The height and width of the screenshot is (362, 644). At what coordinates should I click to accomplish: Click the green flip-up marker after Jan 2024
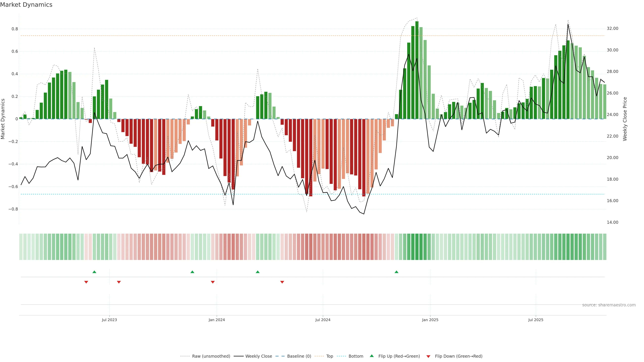tap(257, 272)
